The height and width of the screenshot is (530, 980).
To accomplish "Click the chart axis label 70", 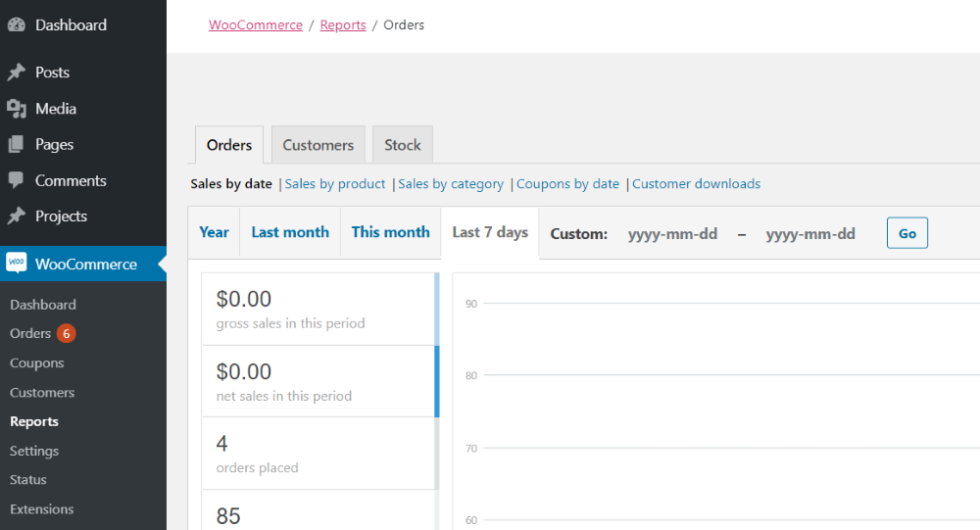I will tap(471, 449).
